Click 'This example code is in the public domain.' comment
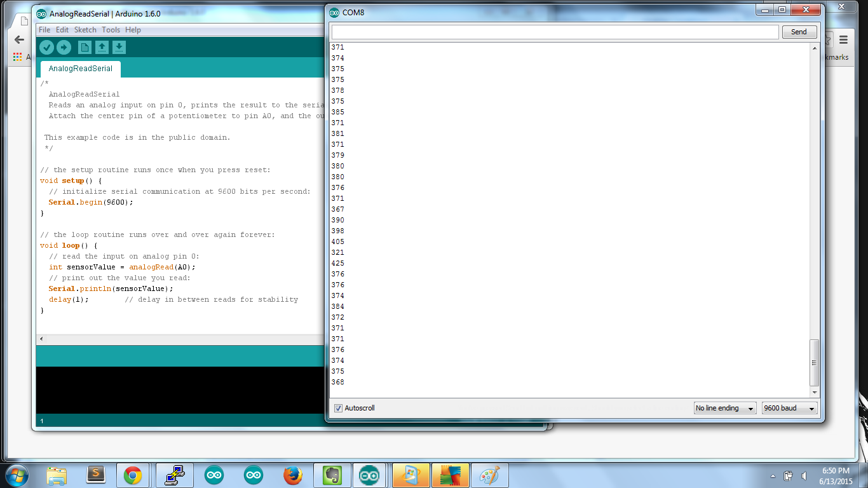 coord(137,137)
